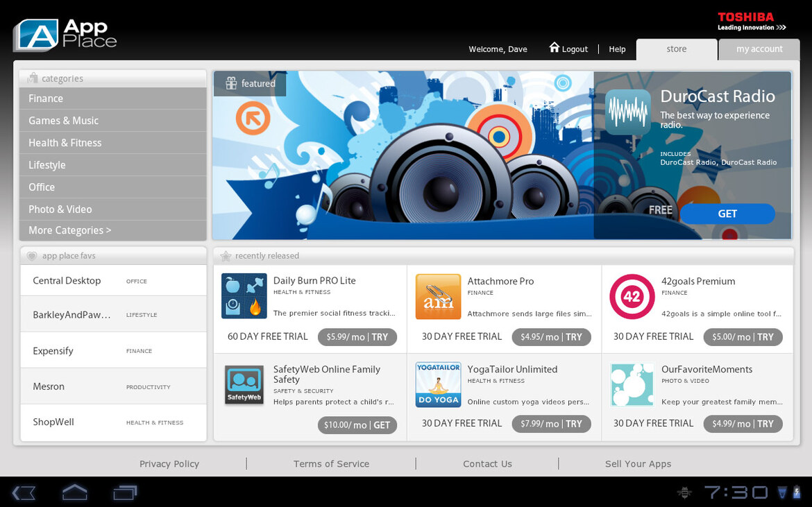Open the Daily Burn PRO Lite app icon

click(x=244, y=296)
